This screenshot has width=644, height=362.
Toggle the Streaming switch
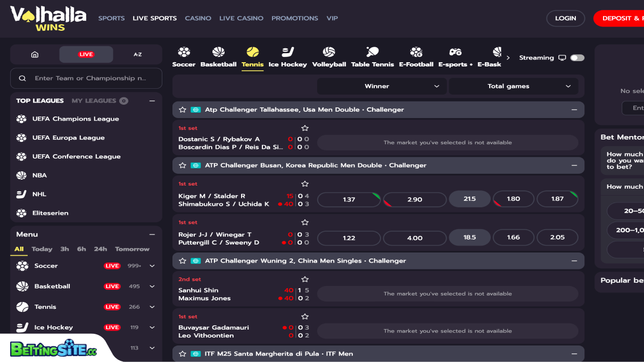tap(576, 57)
